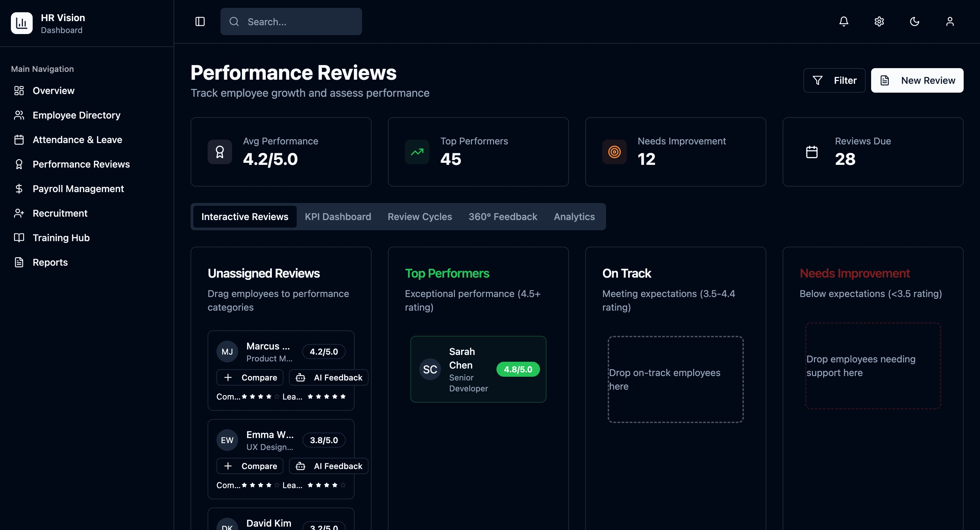Click the Needs Improvement target icon
This screenshot has height=530, width=980.
tap(614, 152)
